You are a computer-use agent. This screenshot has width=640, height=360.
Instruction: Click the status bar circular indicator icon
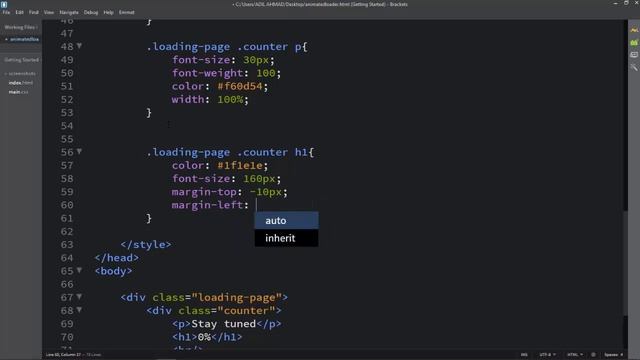(x=593, y=355)
